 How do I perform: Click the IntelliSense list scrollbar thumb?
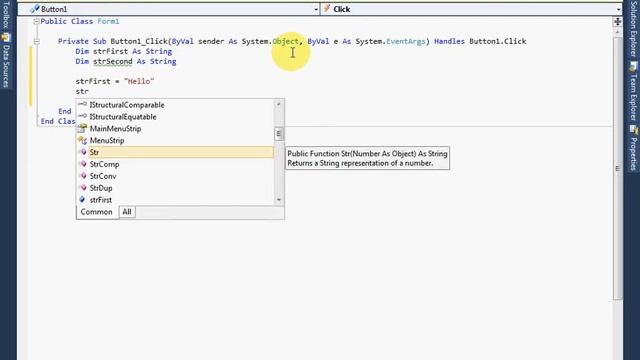coord(279,134)
